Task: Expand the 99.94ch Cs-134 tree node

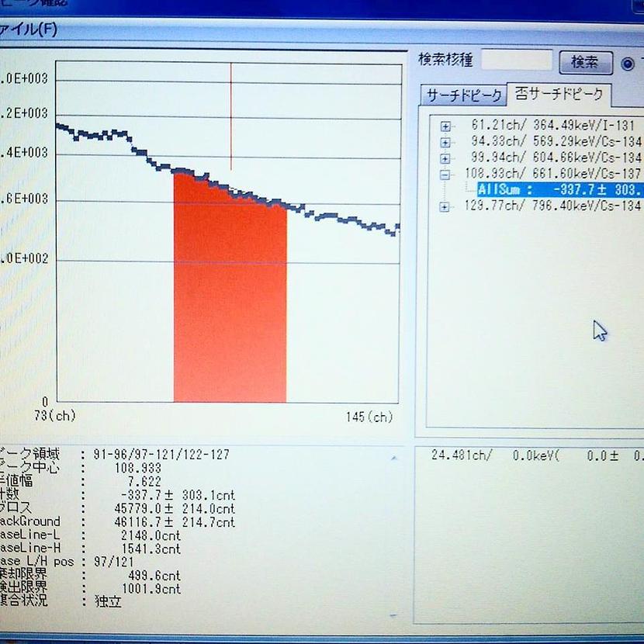Action: [x=445, y=158]
